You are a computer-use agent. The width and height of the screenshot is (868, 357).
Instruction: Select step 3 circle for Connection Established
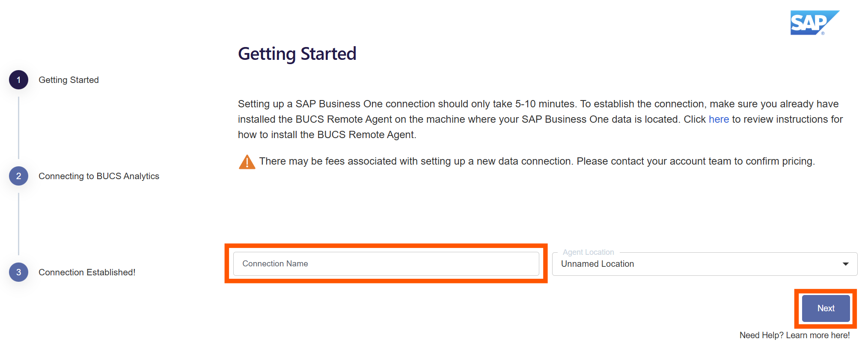pos(18,272)
